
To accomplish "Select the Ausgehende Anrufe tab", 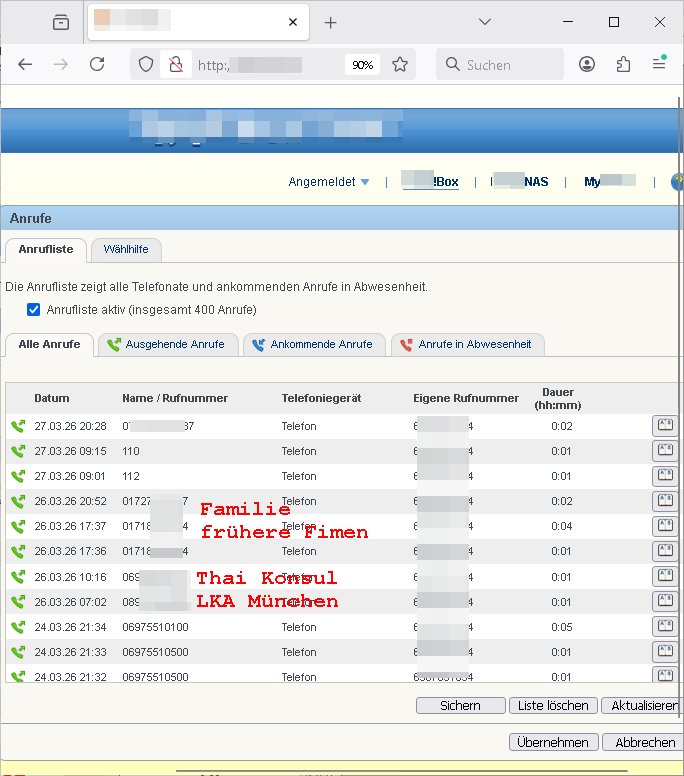I will pyautogui.click(x=173, y=344).
